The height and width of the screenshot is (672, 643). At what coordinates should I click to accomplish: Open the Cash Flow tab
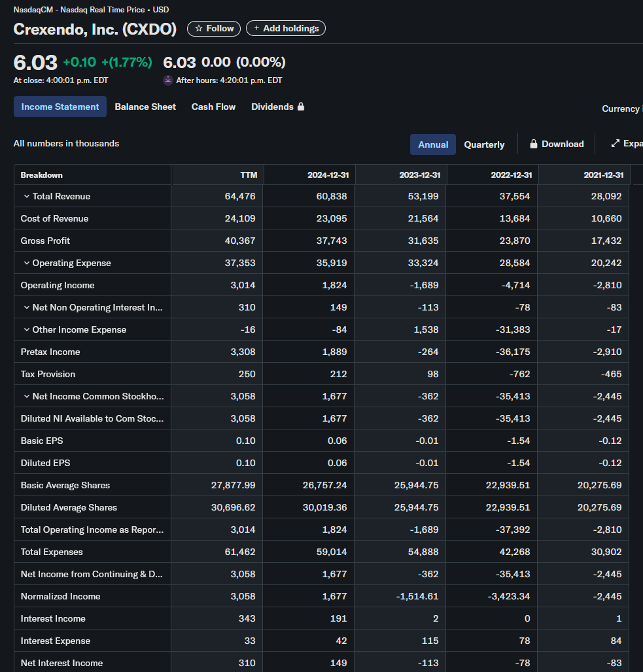[x=213, y=107]
